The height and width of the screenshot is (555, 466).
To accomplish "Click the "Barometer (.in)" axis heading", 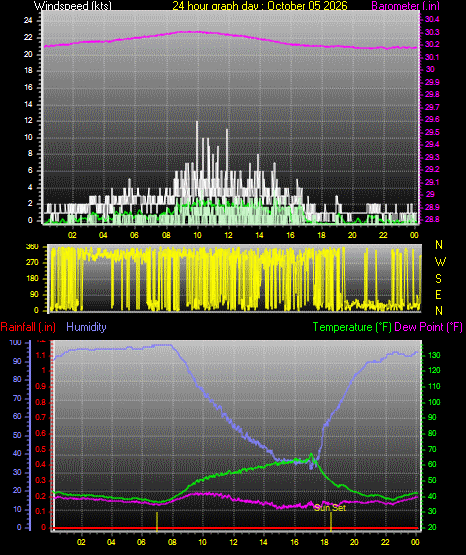I will point(405,5).
